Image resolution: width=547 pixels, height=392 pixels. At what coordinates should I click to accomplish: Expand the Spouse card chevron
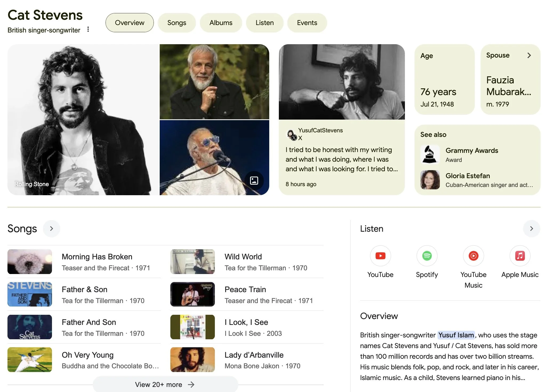[x=529, y=55]
